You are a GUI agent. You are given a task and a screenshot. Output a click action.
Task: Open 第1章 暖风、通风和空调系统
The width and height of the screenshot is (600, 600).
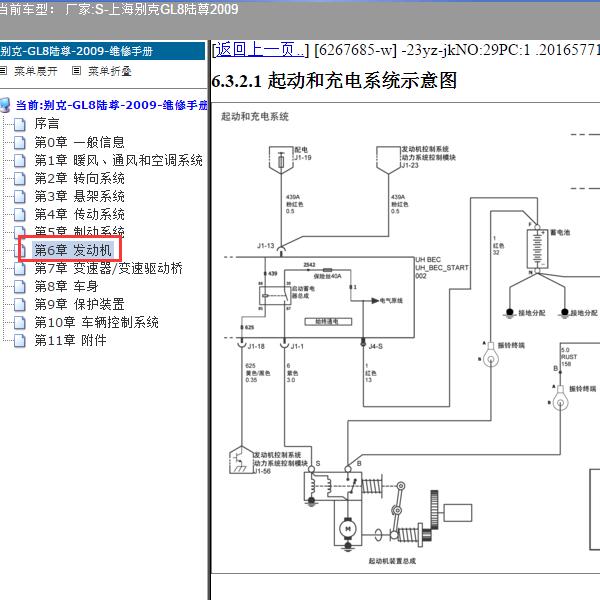coord(118,160)
